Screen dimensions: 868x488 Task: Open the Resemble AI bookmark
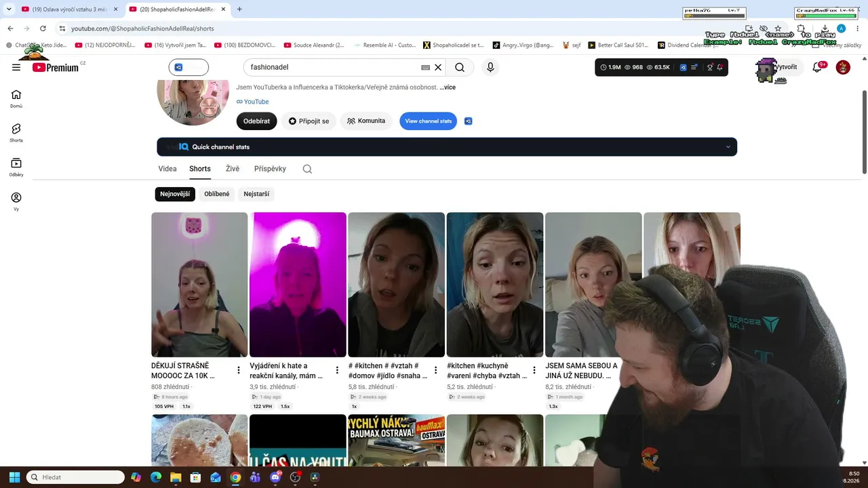384,45
